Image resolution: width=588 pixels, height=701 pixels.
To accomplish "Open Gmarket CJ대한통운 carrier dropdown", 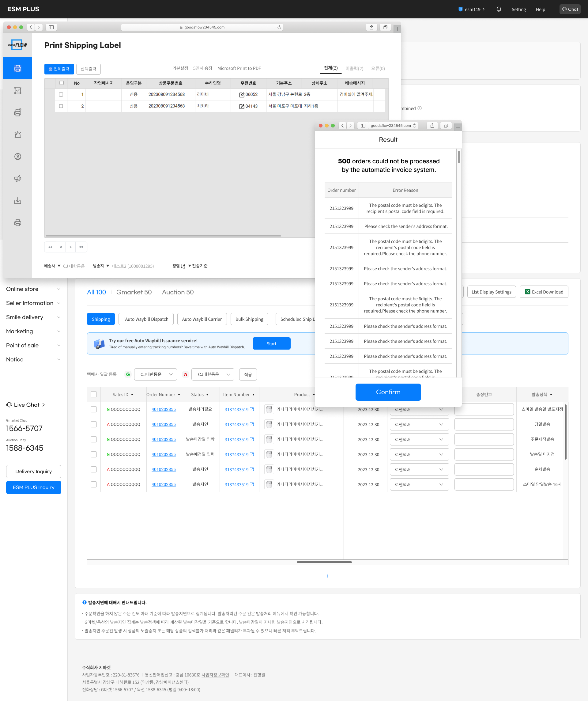I will pyautogui.click(x=156, y=374).
